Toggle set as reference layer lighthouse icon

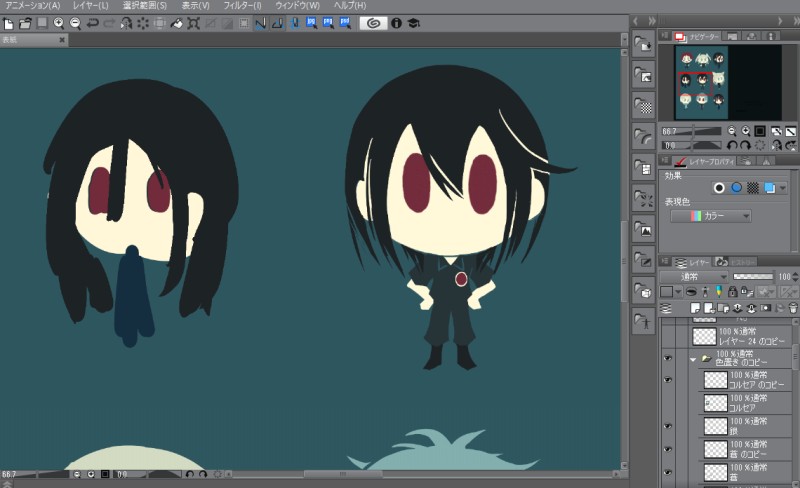click(x=705, y=291)
